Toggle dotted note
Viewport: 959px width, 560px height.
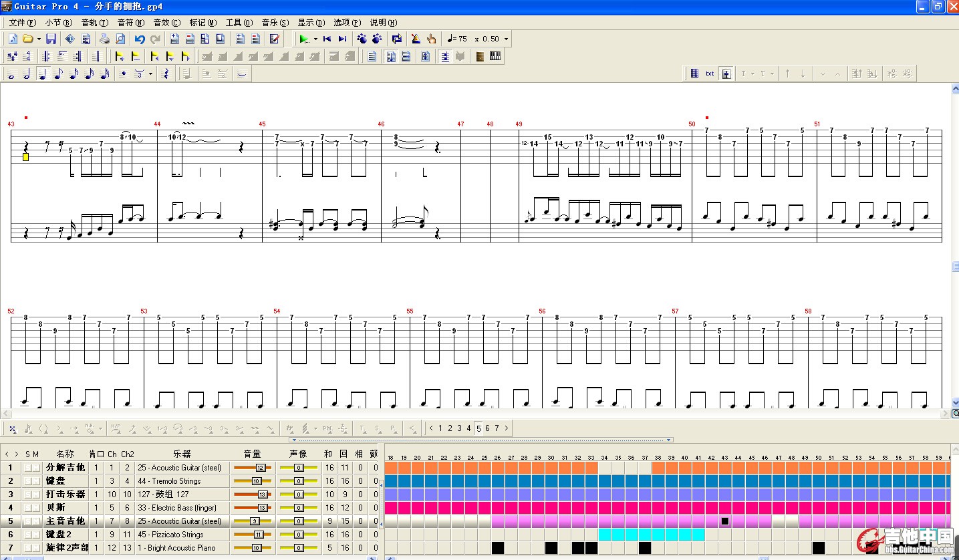pyautogui.click(x=122, y=74)
